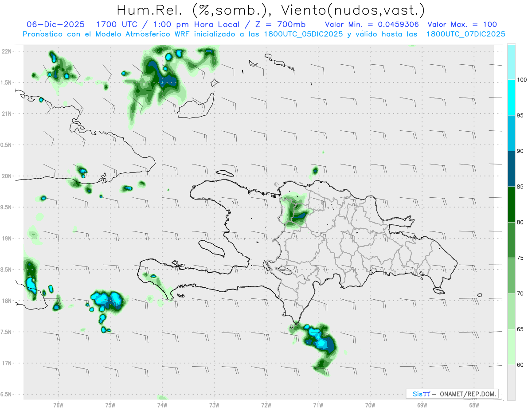Click the 75W longitude axis label

(110, 405)
